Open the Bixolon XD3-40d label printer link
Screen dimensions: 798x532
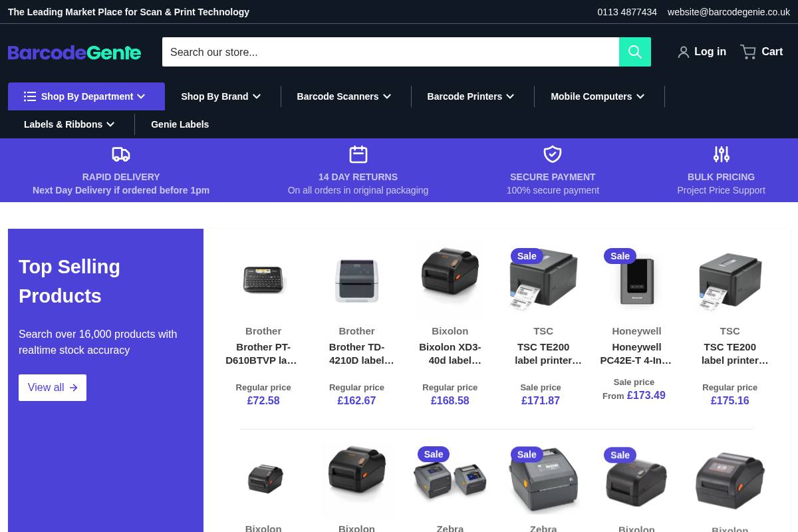coord(450,354)
